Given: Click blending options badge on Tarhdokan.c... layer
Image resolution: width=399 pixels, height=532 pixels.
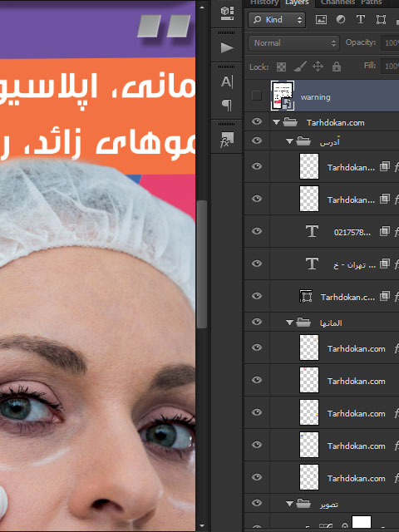Looking at the screenshot, I should (384, 296).
